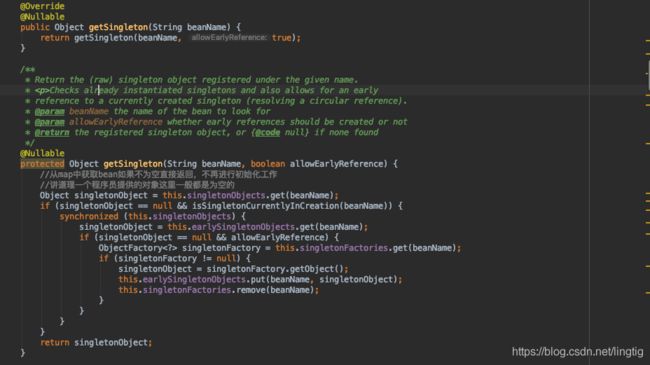Click the @Nullable annotation above the protected method
Viewport: 650px width, 365px height.
tap(42, 153)
